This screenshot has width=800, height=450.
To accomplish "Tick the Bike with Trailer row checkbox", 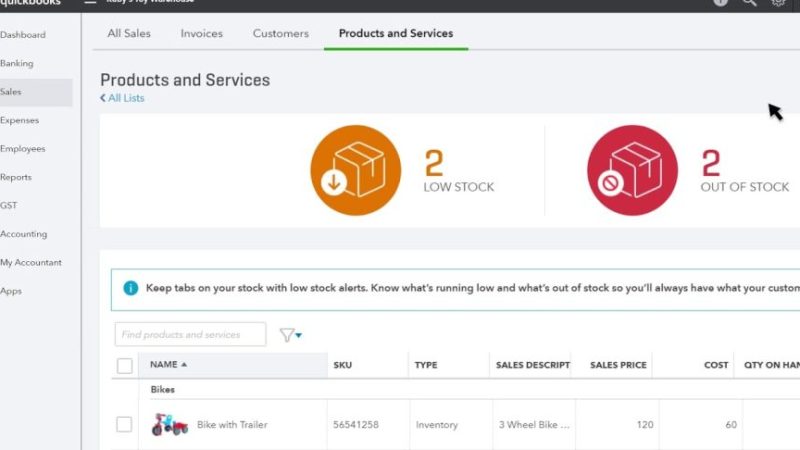I will (x=124, y=424).
